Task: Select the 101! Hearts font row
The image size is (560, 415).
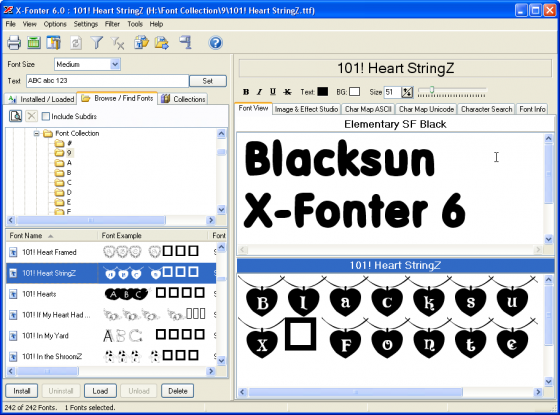Action: click(x=111, y=294)
